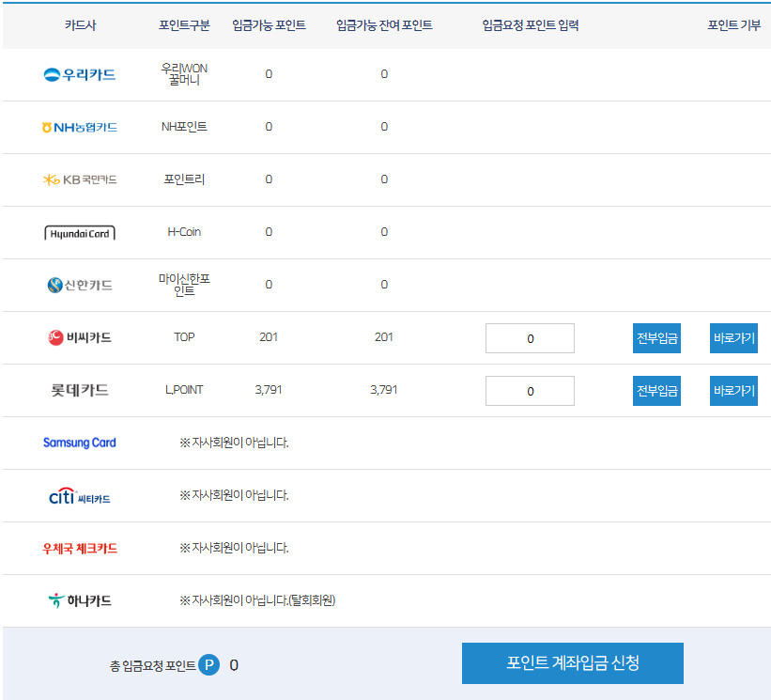Image resolution: width=771 pixels, height=700 pixels.
Task: Click the Hyundai Card logo
Action: pos(80,233)
